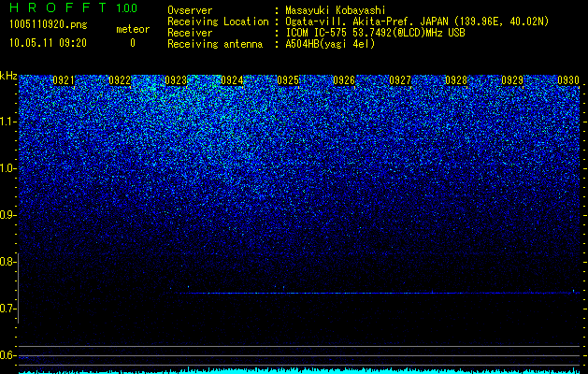Click the 0921 time marker
The image size is (588, 374).
pos(64,80)
